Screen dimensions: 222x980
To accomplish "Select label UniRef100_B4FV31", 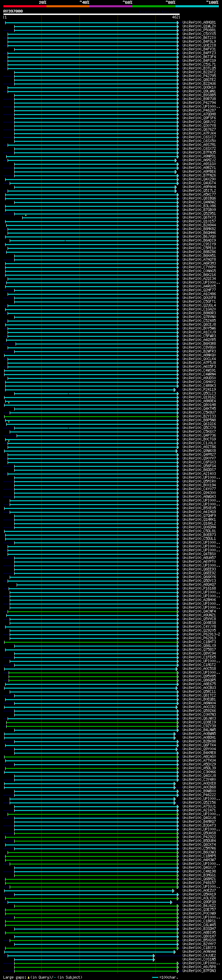I will 199,49.
